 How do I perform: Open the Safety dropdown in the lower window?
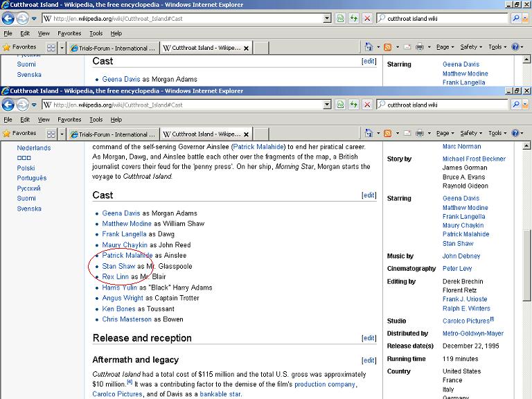471,133
